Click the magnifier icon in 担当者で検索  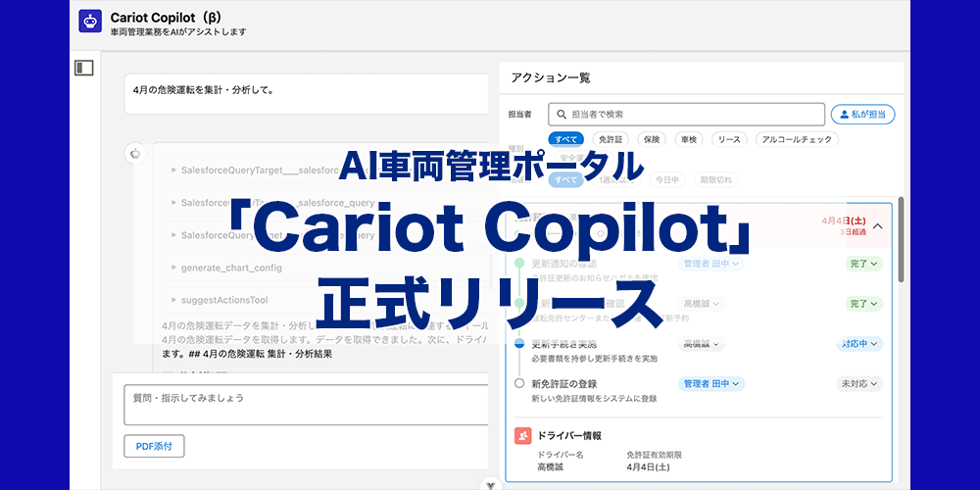(x=562, y=115)
